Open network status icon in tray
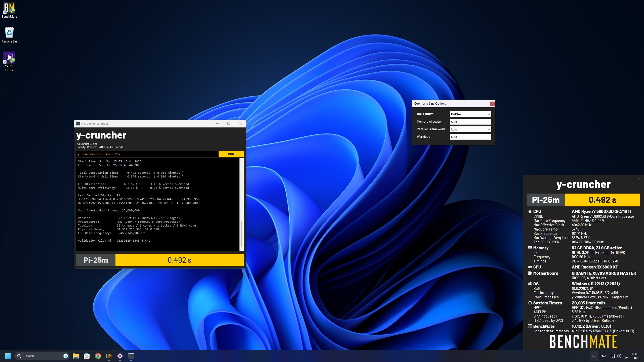Viewport: 644px width, 362px height. pos(613,356)
